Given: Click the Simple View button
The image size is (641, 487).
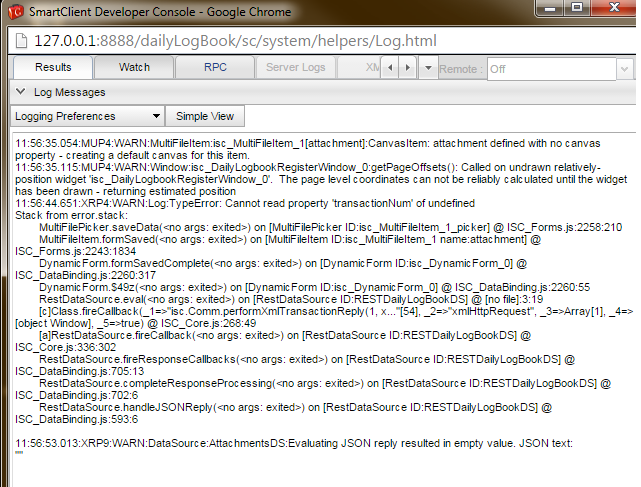Looking at the screenshot, I should pyautogui.click(x=205, y=116).
